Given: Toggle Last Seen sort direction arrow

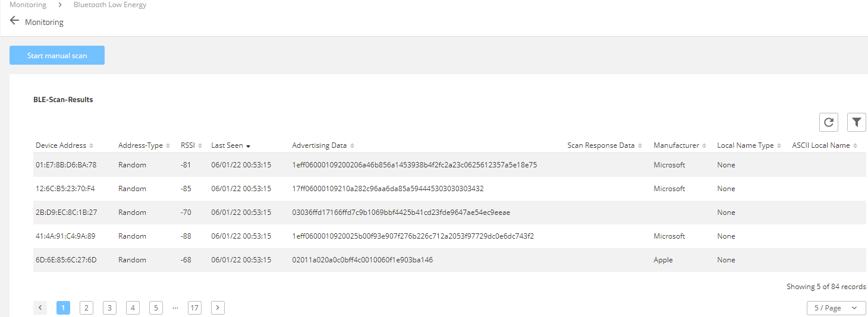Looking at the screenshot, I should click(x=248, y=146).
